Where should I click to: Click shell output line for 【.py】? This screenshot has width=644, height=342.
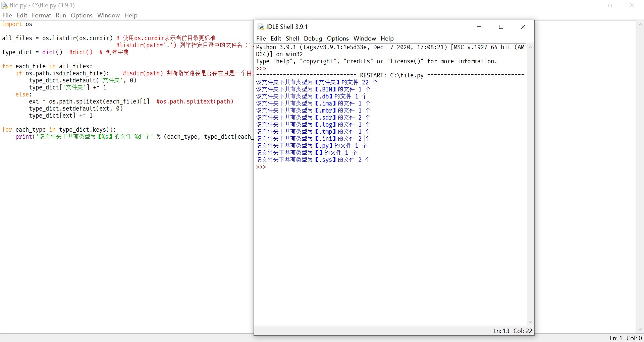[x=312, y=146]
